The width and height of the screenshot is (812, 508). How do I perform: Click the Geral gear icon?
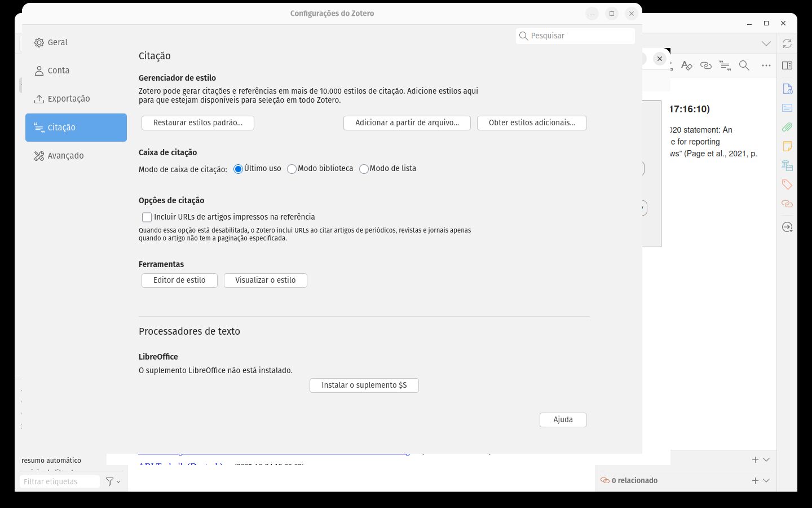coord(39,42)
